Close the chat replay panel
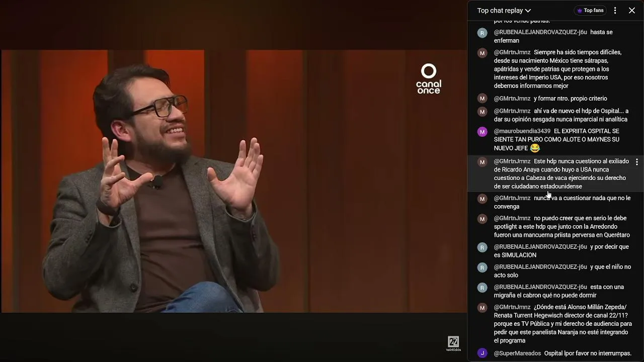Image resolution: width=644 pixels, height=362 pixels. click(632, 11)
